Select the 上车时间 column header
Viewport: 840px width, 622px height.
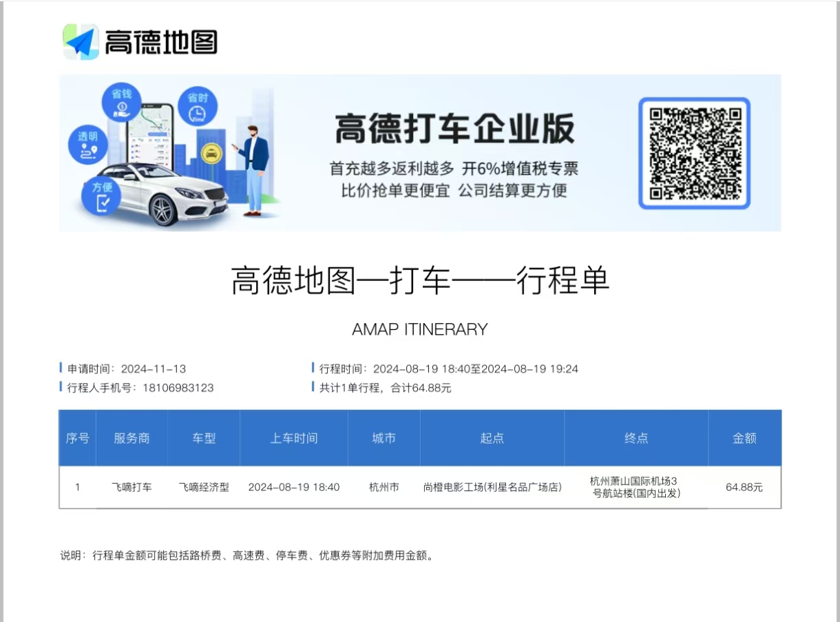click(x=294, y=438)
